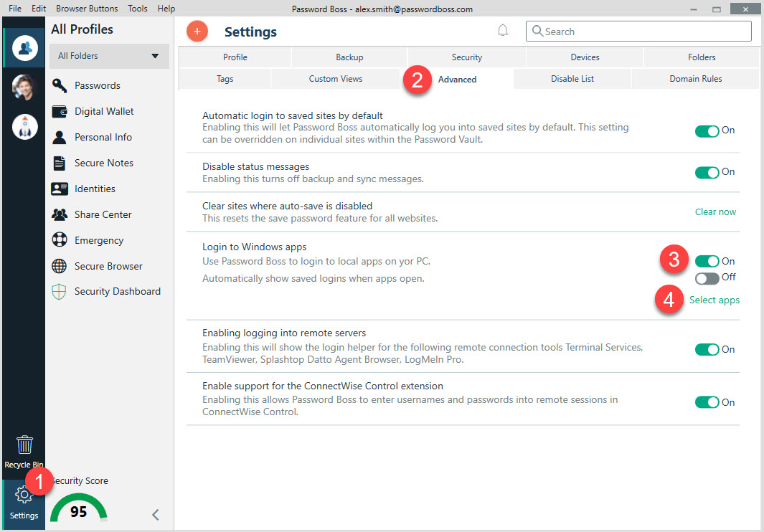
Task: Open the Recycle Bin
Action: tap(24, 452)
